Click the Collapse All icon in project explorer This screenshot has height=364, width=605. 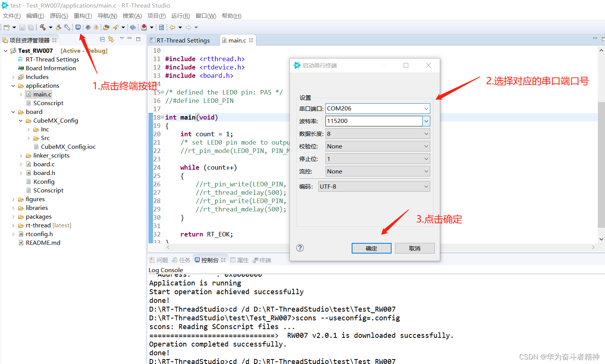point(102,39)
